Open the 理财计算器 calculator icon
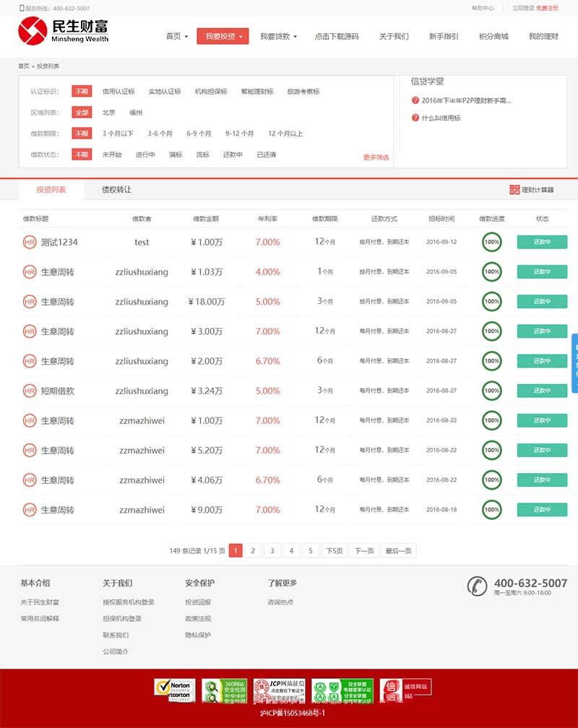This screenshot has height=728, width=578. pos(514,190)
